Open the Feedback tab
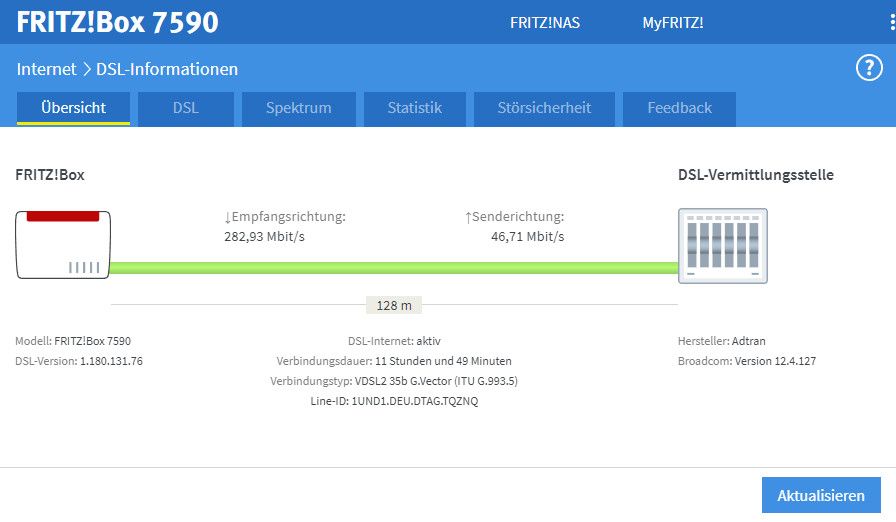Viewport: 896px width, 522px height. 679,108
